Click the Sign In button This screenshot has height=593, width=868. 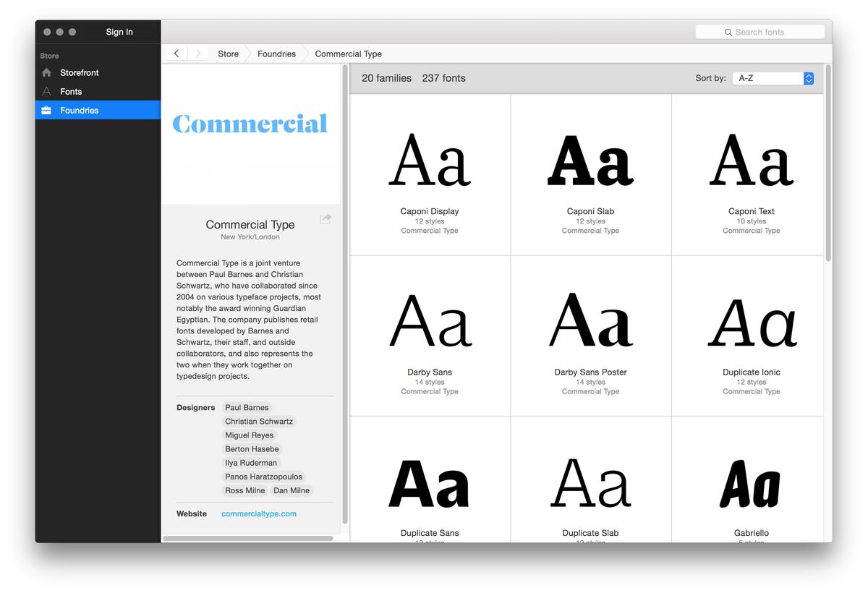tap(119, 32)
